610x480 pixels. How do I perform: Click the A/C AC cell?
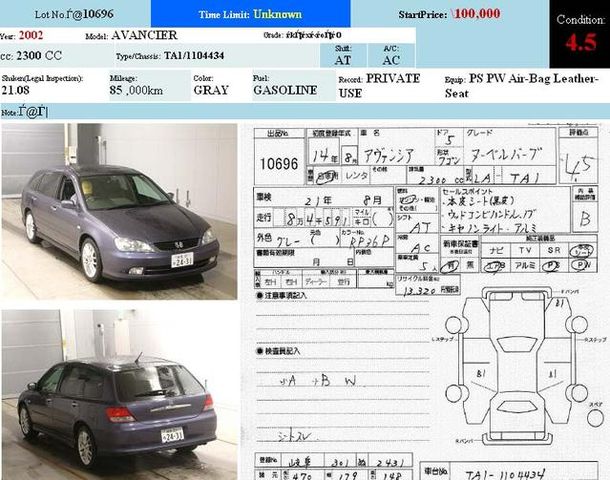click(391, 56)
